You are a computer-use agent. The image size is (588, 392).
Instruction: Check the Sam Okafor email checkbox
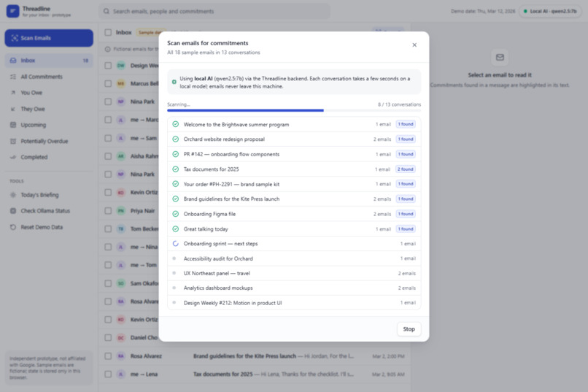coord(108,283)
